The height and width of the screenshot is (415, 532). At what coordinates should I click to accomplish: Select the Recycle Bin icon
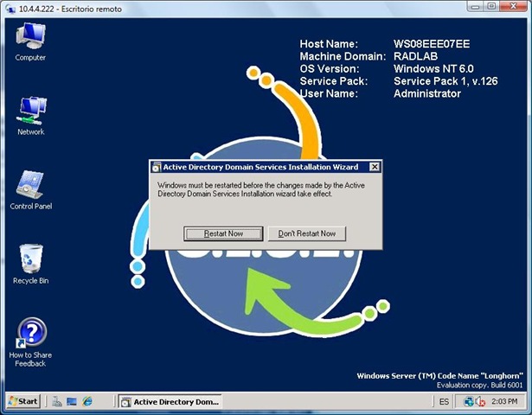click(x=30, y=264)
